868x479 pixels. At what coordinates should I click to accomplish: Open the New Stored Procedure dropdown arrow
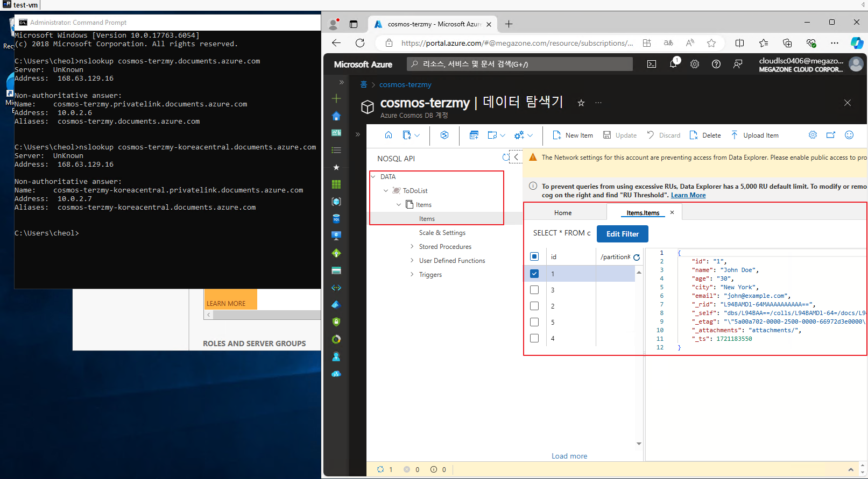[x=530, y=135]
